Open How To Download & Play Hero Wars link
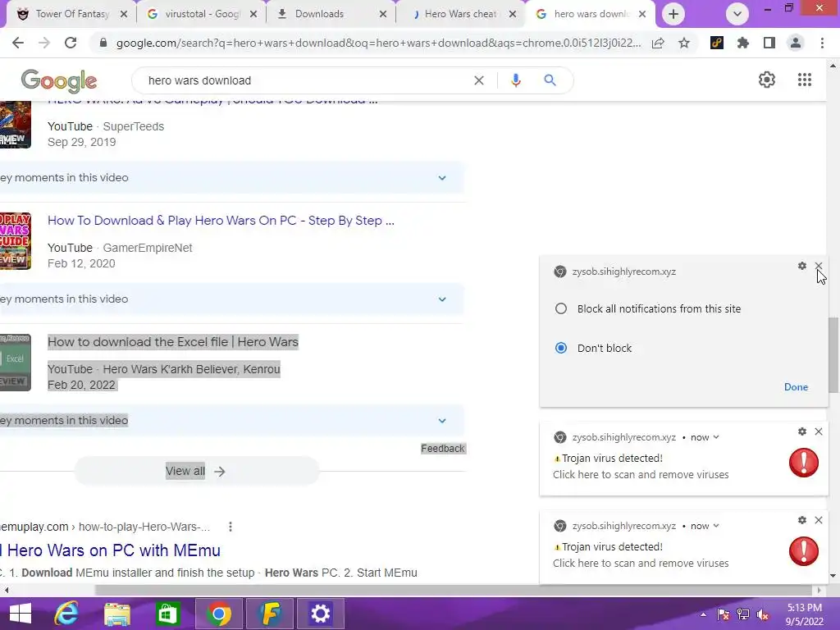Viewport: 840px width, 630px height. point(221,220)
